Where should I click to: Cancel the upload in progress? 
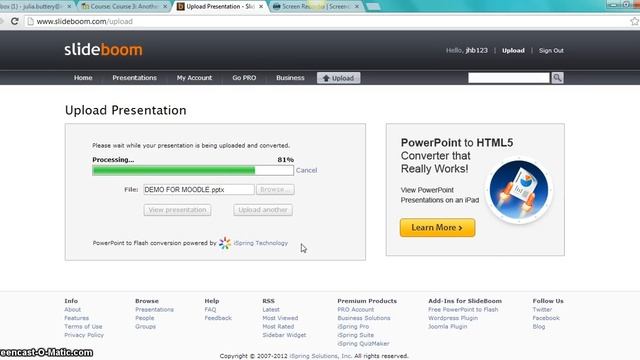pos(306,170)
